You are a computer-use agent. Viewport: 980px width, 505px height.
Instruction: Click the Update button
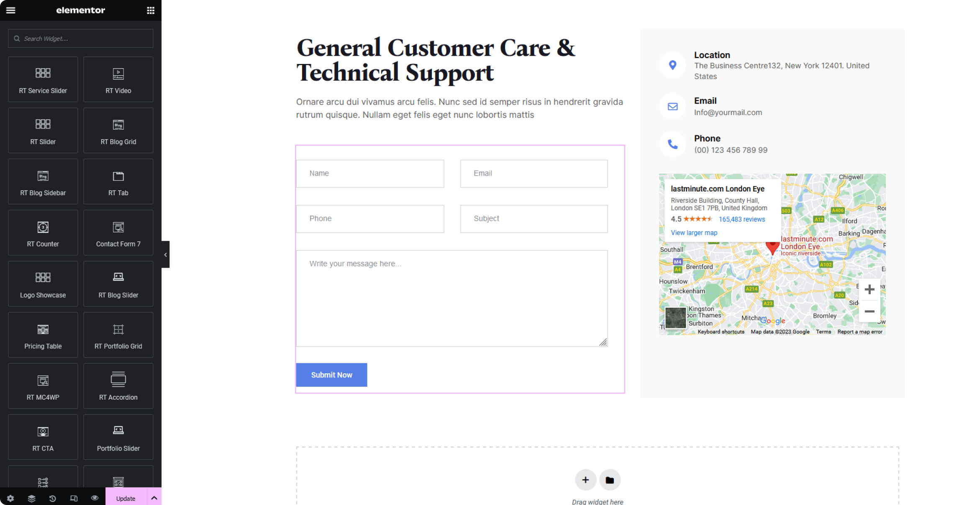126,498
